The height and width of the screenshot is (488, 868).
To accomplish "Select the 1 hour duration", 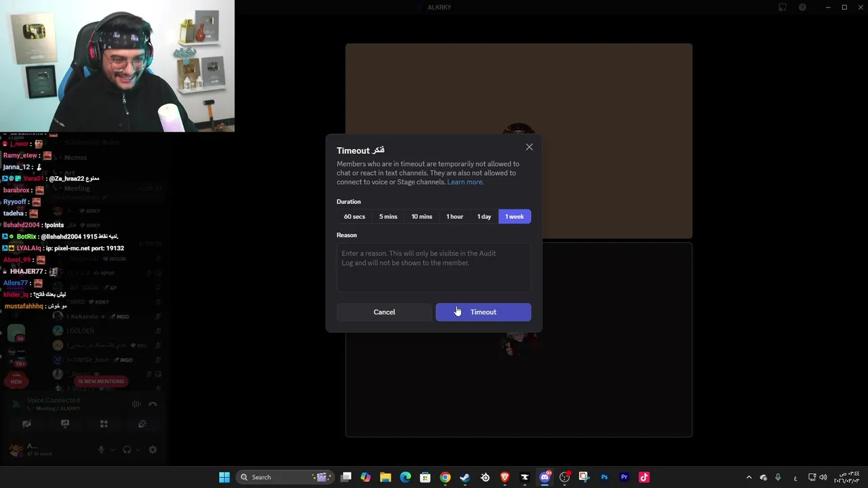I will 455,217.
